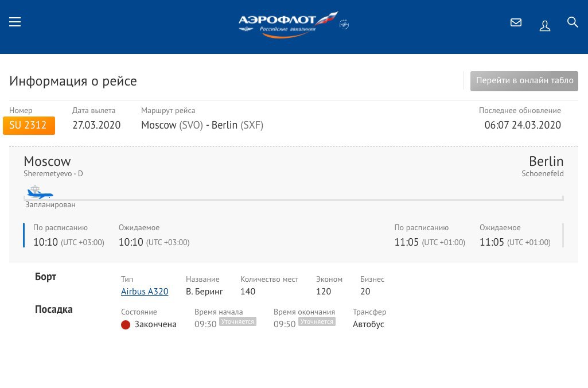Click the red boarding status indicator
The width and height of the screenshot is (588, 388).
pyautogui.click(x=126, y=325)
